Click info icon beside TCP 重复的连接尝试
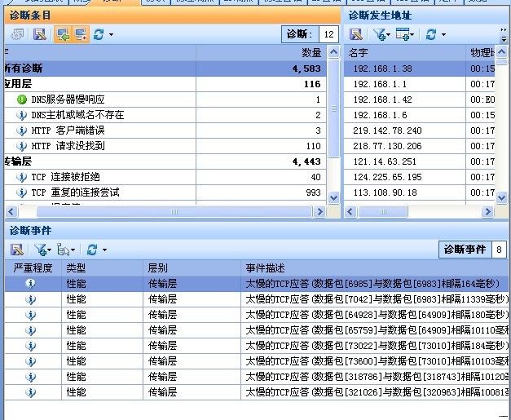The width and height of the screenshot is (511, 420). tap(21, 192)
